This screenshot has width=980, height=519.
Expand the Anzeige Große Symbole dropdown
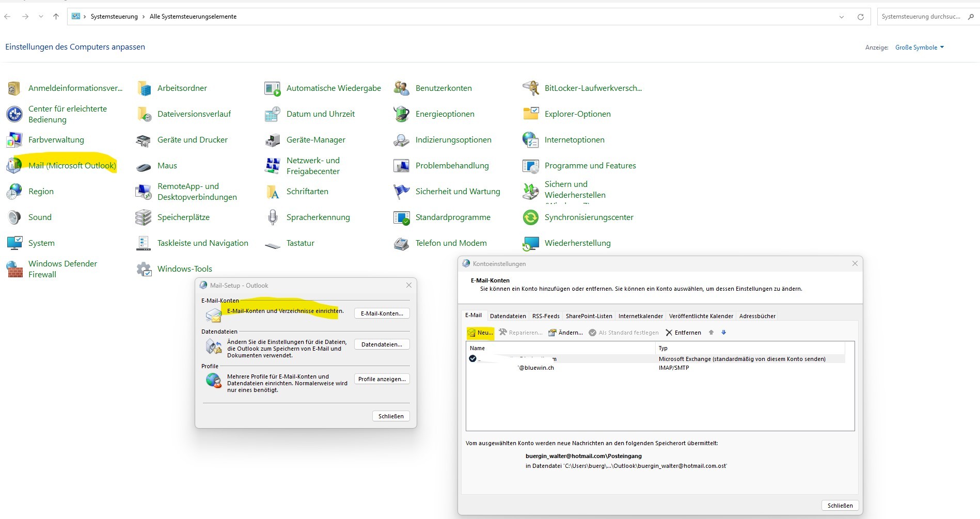919,48
